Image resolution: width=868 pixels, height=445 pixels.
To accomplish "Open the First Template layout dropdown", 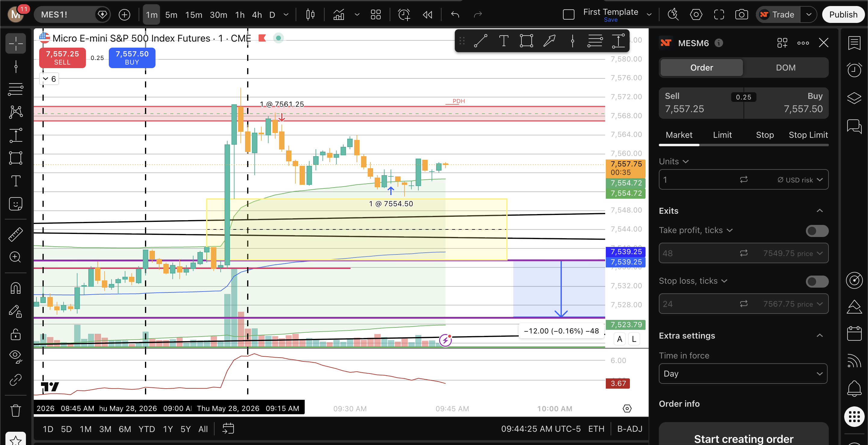I will (x=649, y=14).
